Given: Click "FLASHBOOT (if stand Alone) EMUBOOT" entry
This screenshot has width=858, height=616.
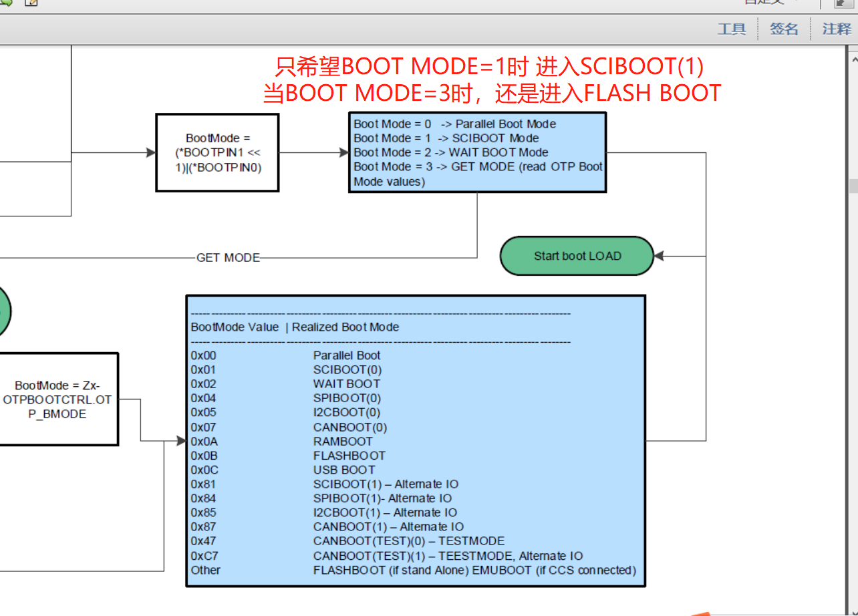Looking at the screenshot, I should [474, 570].
